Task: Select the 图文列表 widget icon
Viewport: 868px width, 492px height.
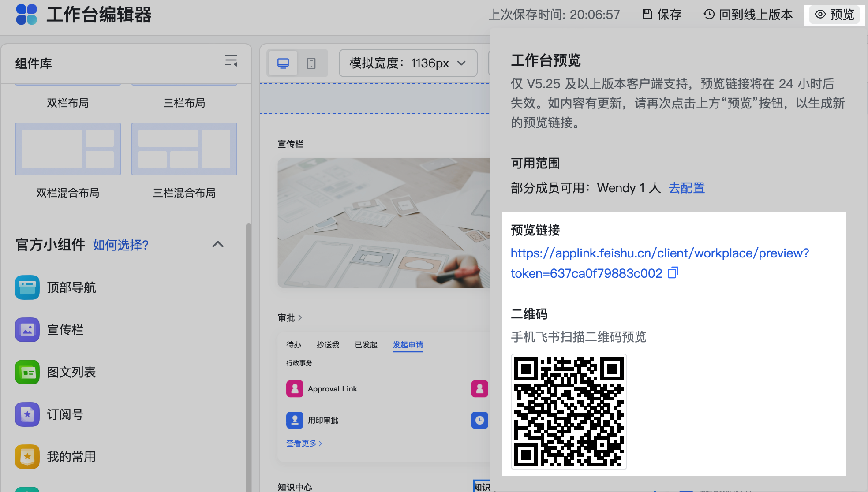Action: (x=27, y=372)
